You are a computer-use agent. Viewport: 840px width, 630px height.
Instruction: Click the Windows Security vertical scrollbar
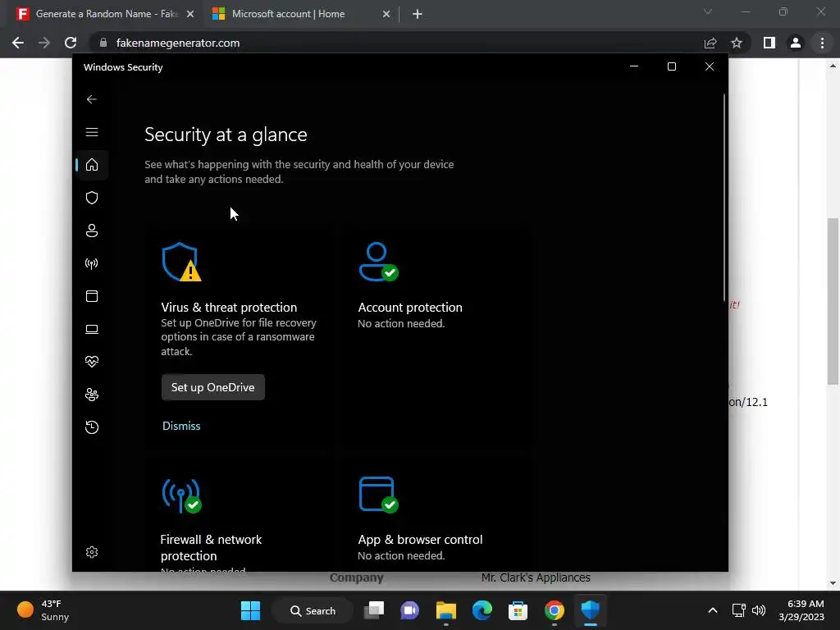coord(724,199)
